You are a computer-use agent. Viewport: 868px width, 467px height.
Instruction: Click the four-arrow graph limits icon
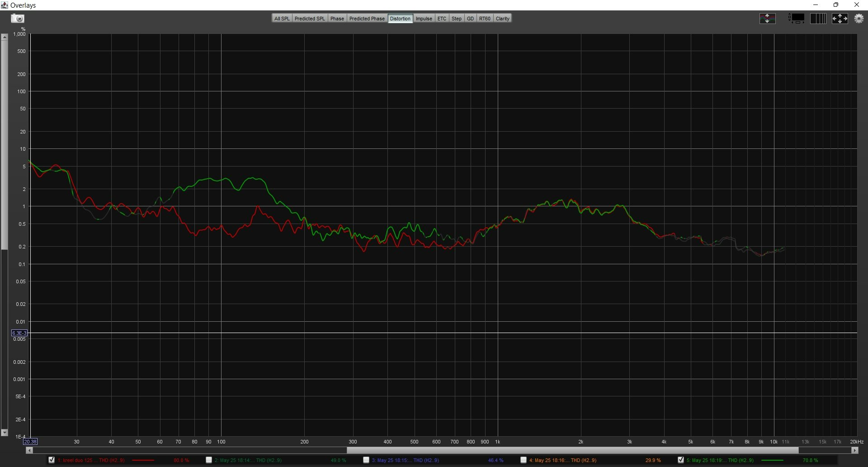(840, 19)
